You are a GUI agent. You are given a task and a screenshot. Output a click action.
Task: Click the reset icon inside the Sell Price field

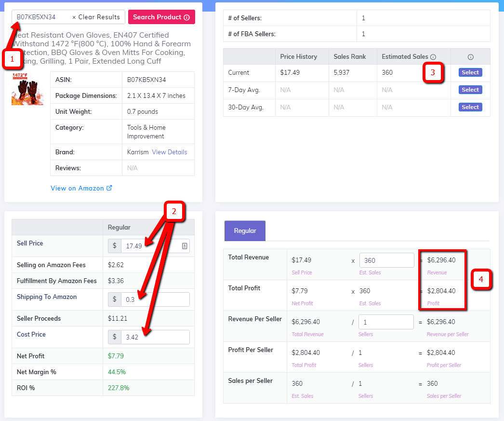184,245
